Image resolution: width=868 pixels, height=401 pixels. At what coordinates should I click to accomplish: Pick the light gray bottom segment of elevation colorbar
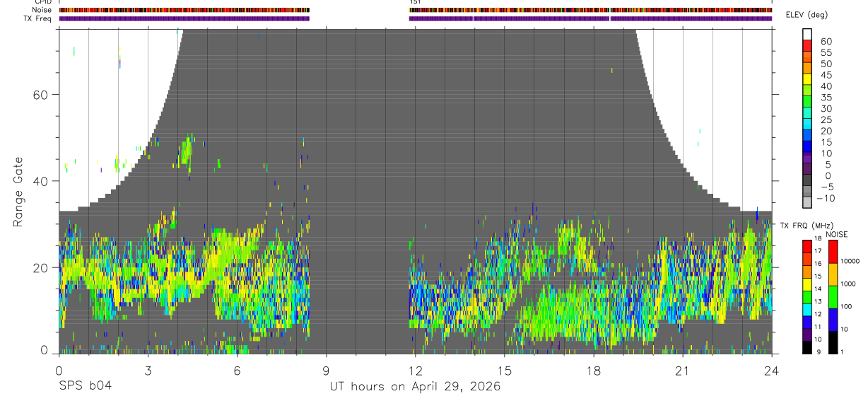click(807, 203)
